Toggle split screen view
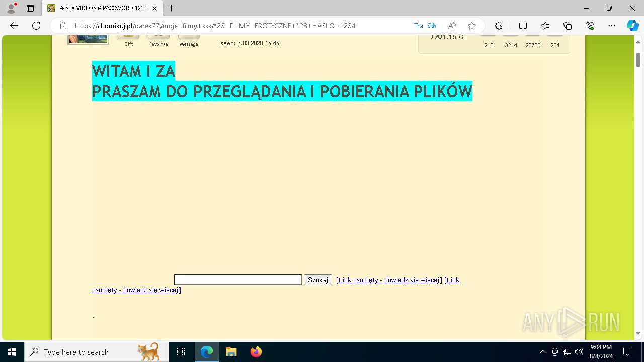The height and width of the screenshot is (362, 644). coord(523,26)
